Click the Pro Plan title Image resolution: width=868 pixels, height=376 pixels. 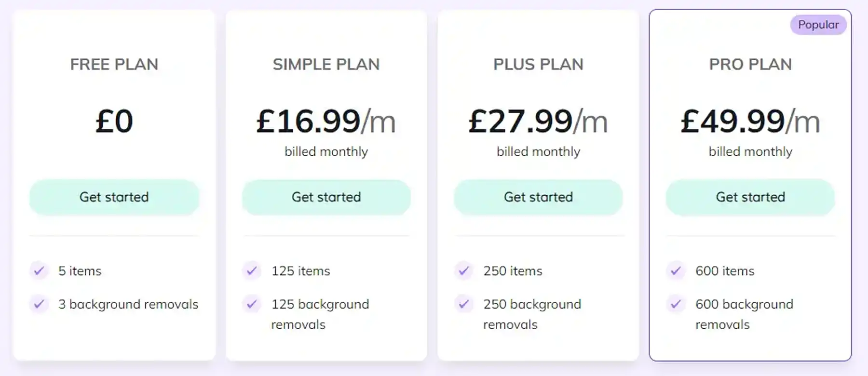[x=750, y=64]
